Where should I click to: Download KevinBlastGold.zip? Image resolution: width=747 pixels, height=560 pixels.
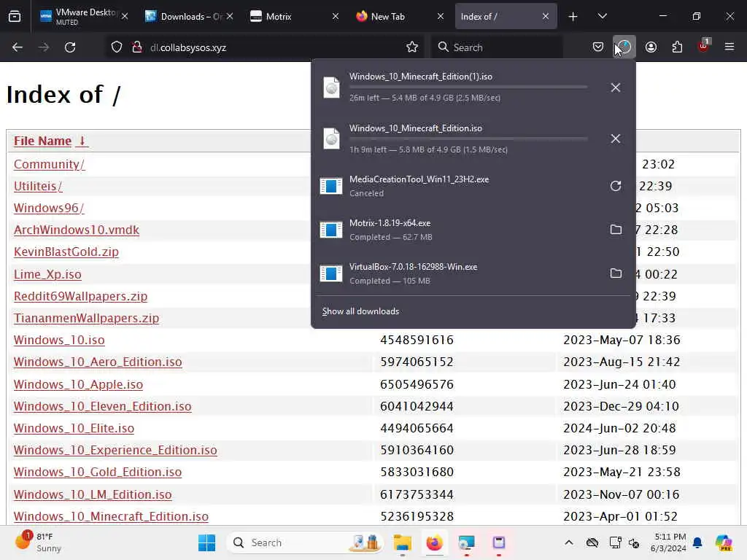(x=66, y=252)
